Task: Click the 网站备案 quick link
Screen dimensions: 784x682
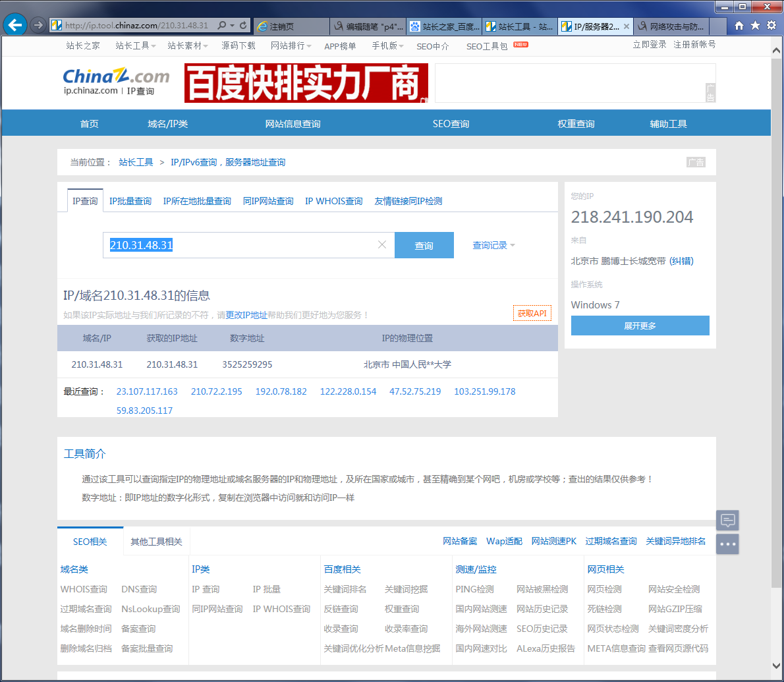Action: [x=460, y=541]
